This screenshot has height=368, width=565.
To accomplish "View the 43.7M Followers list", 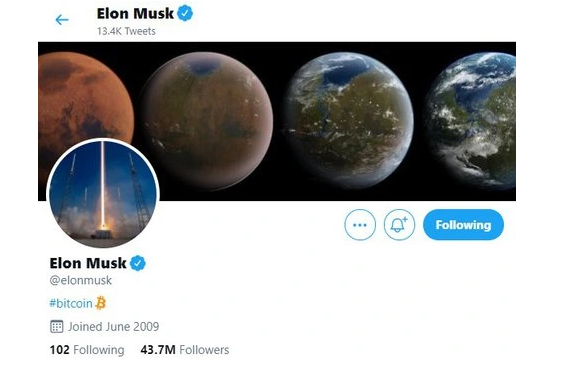I will click(185, 350).
